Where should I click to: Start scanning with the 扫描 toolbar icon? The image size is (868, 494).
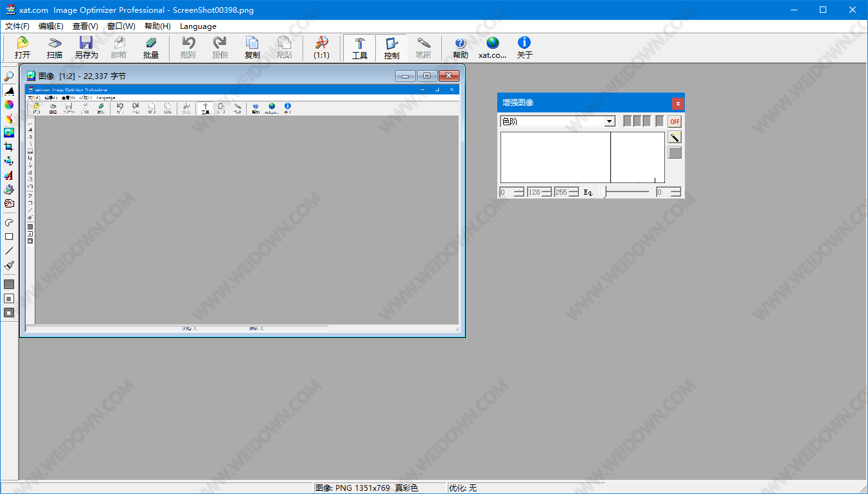tap(55, 48)
